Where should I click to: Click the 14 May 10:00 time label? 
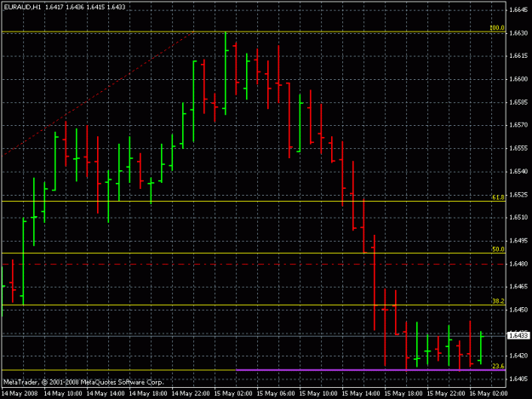[63, 394]
